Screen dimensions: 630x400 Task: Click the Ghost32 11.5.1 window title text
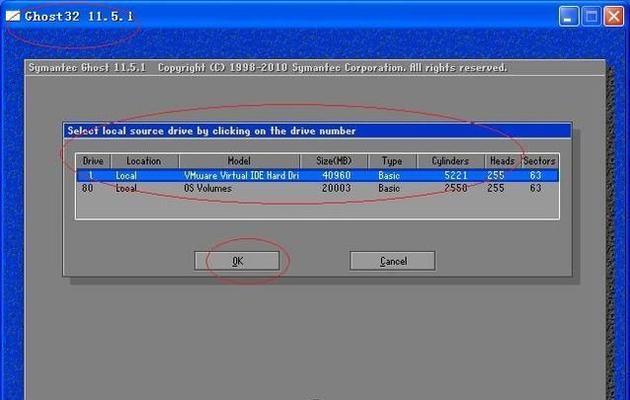tap(79, 16)
